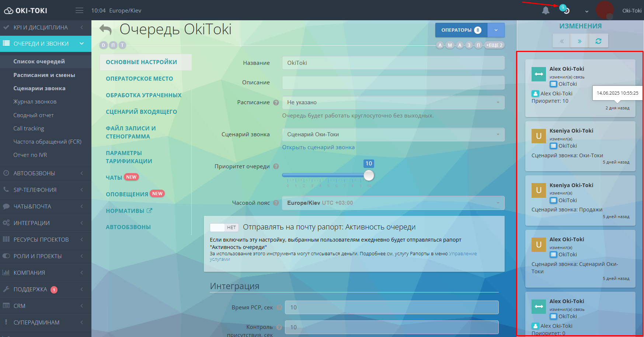The height and width of the screenshot is (337, 644).
Task: Select Список очередей in the sidebar
Action: pos(39,62)
